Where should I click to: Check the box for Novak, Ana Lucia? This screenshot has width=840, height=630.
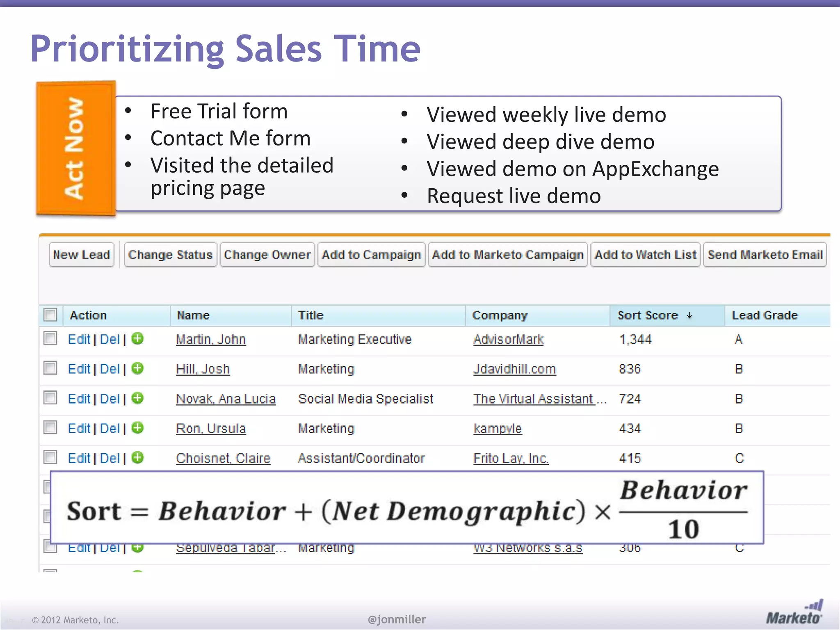pos(50,398)
